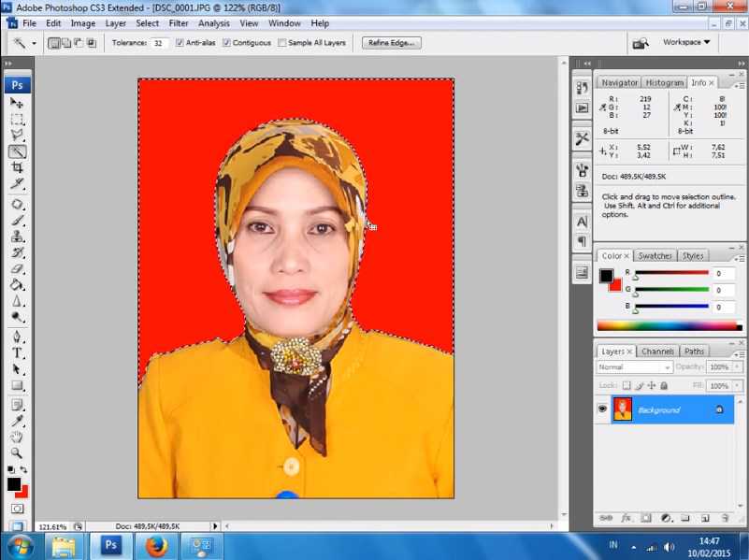Image resolution: width=749 pixels, height=560 pixels.
Task: Expand the toolbox double-arrow header
Action: [x=8, y=63]
